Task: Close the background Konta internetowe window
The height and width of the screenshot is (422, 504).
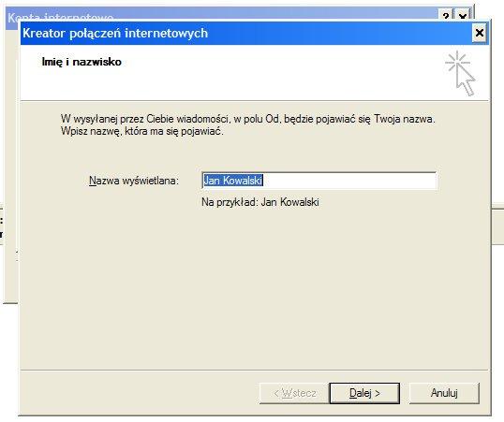Action: (x=462, y=15)
